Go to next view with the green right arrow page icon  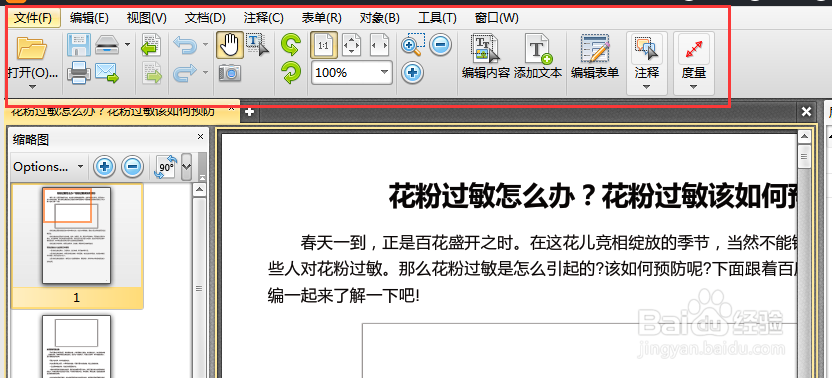pos(152,73)
